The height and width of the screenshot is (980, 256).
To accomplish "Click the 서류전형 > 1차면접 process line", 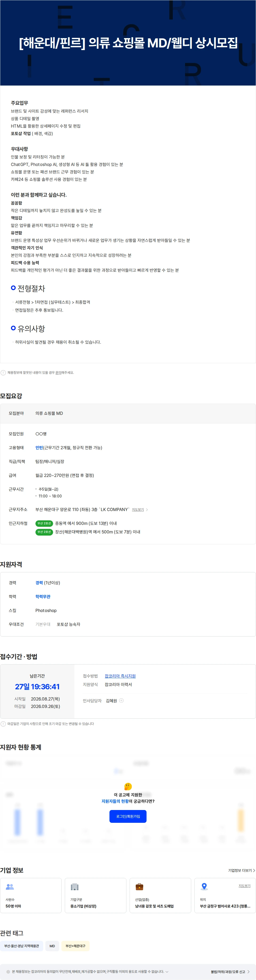I will [x=53, y=302].
